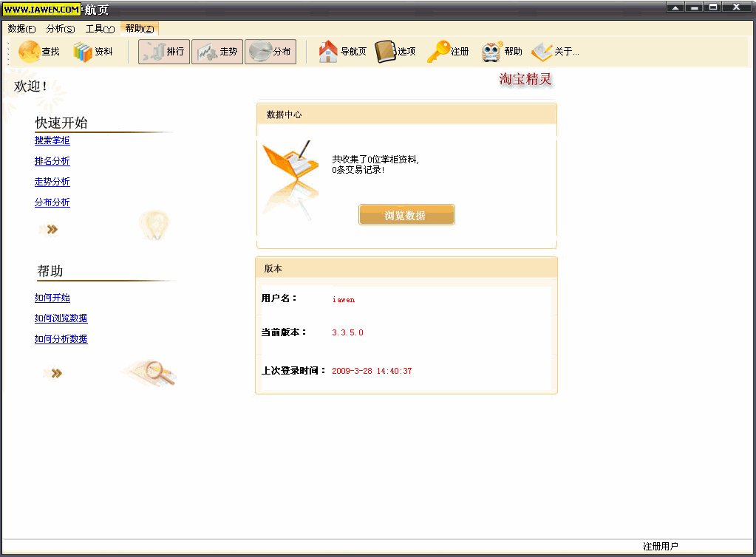Open the 帮助 menu in menu bar

140,29
